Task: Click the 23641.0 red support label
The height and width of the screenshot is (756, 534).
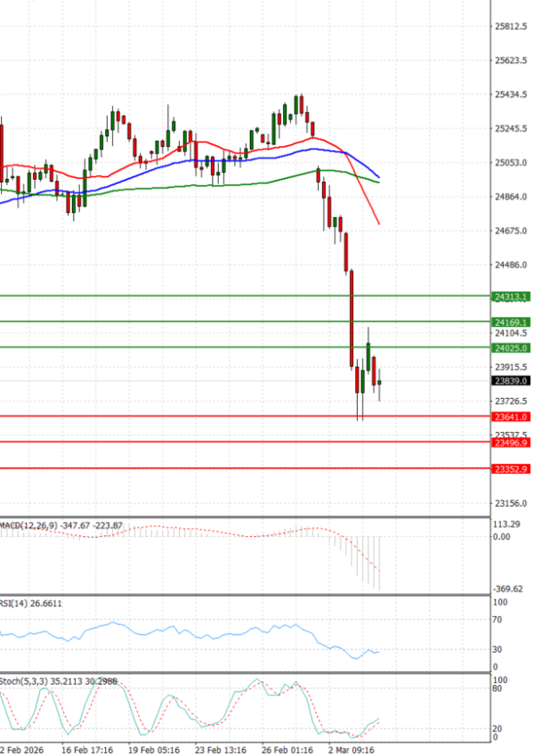Action: (x=511, y=416)
